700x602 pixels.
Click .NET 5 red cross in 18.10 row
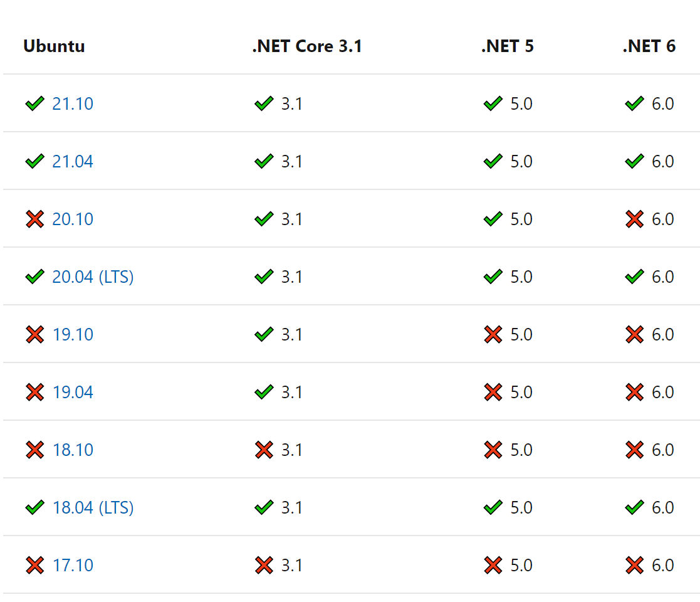tap(493, 450)
